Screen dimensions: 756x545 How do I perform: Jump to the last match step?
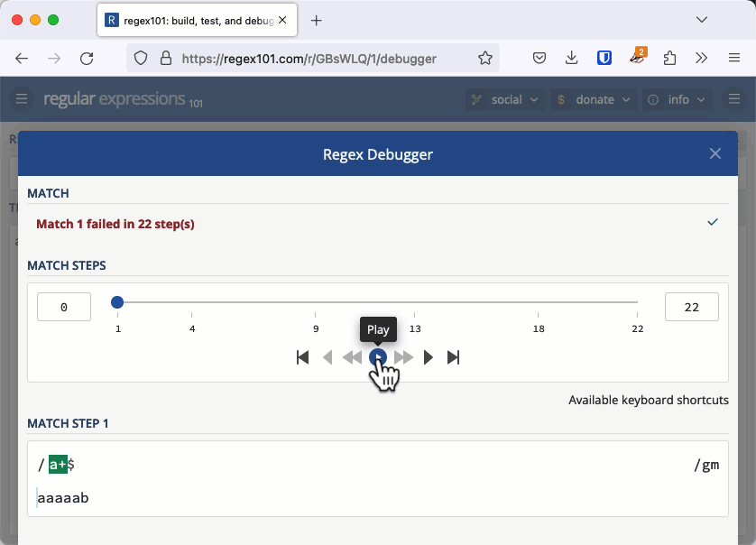point(454,357)
